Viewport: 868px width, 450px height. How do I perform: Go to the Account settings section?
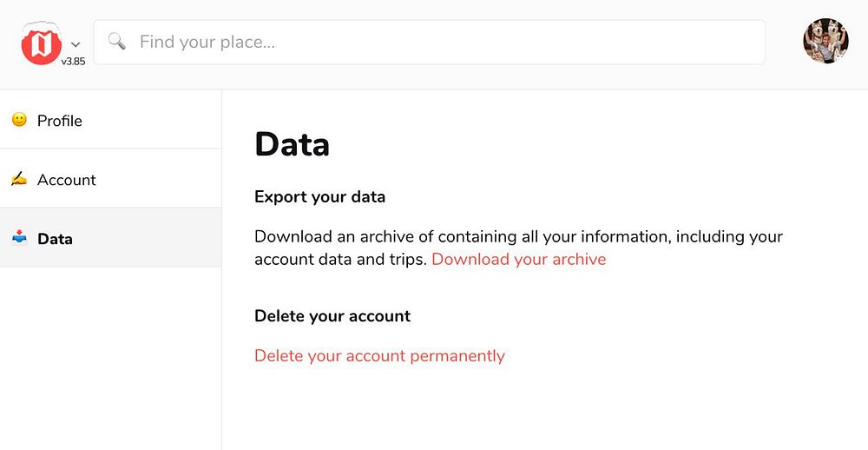coord(67,180)
